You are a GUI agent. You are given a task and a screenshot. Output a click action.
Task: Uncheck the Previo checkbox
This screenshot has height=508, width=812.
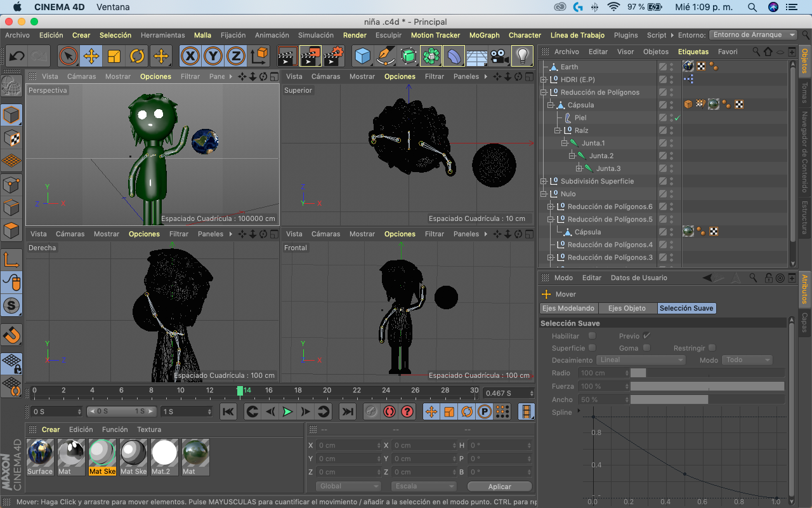click(x=646, y=335)
